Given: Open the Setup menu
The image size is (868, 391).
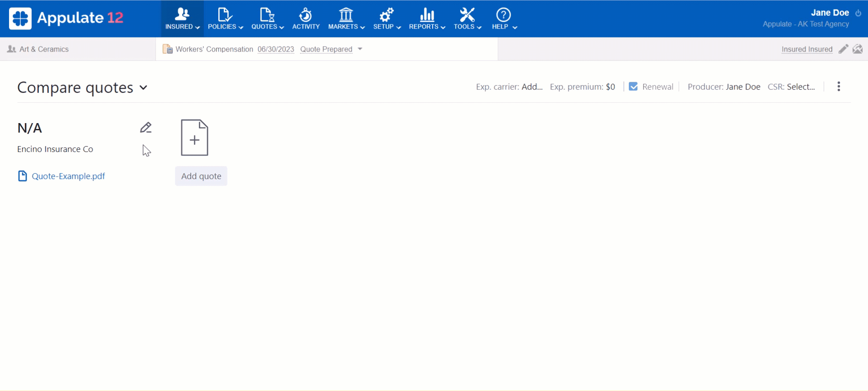Looking at the screenshot, I should coord(387,19).
